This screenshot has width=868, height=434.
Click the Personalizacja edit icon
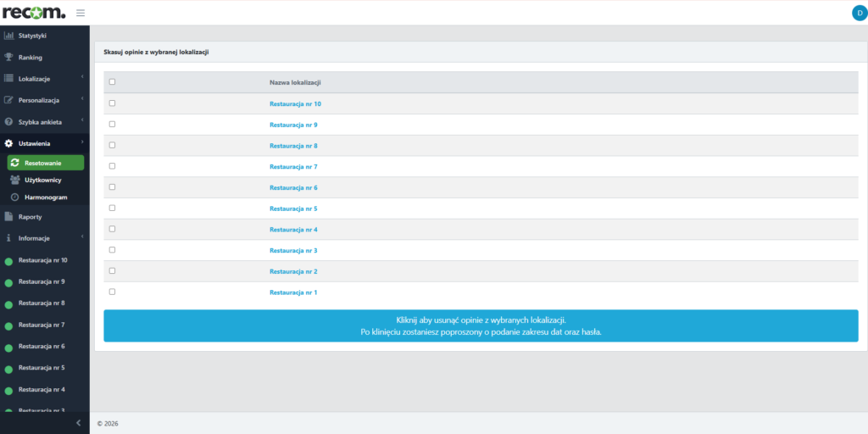click(9, 100)
